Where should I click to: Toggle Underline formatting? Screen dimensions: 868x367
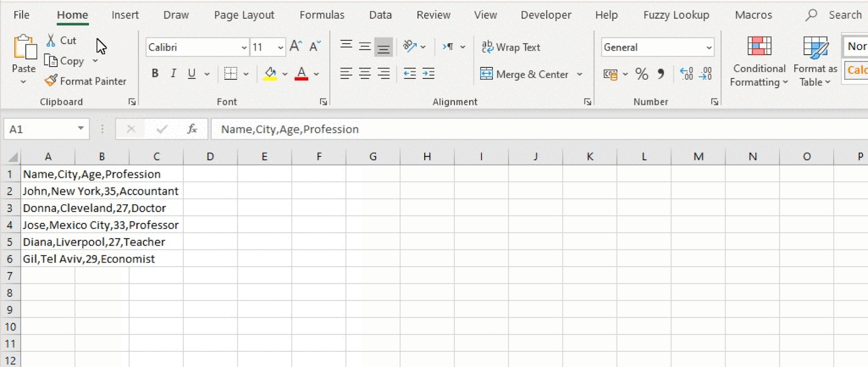click(x=192, y=73)
